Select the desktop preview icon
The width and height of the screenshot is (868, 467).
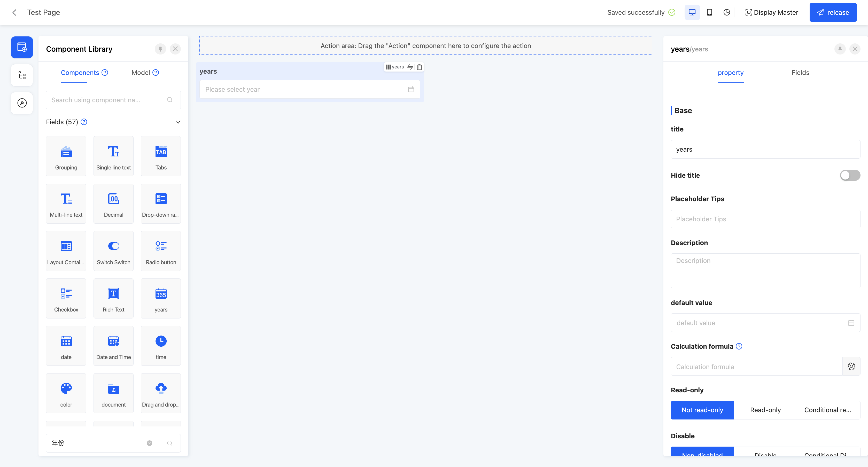692,12
